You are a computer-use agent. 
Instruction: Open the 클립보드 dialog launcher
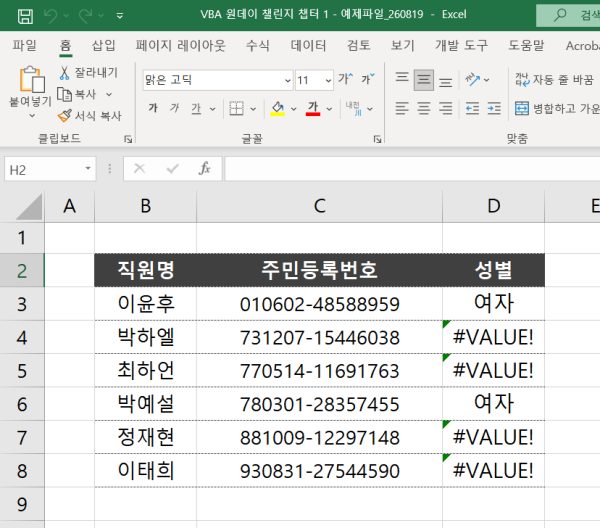coord(128,139)
